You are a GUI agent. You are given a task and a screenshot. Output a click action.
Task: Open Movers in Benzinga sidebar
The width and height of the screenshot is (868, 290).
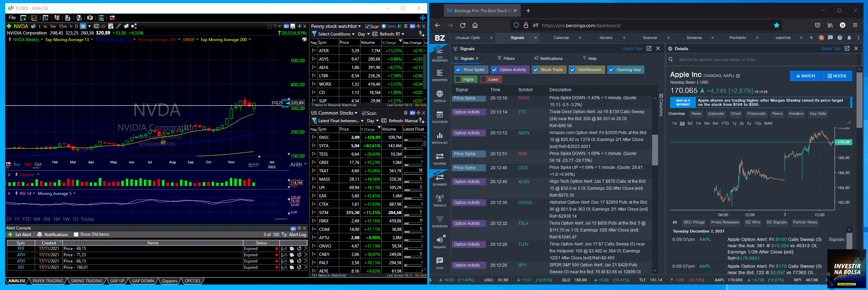click(x=440, y=159)
